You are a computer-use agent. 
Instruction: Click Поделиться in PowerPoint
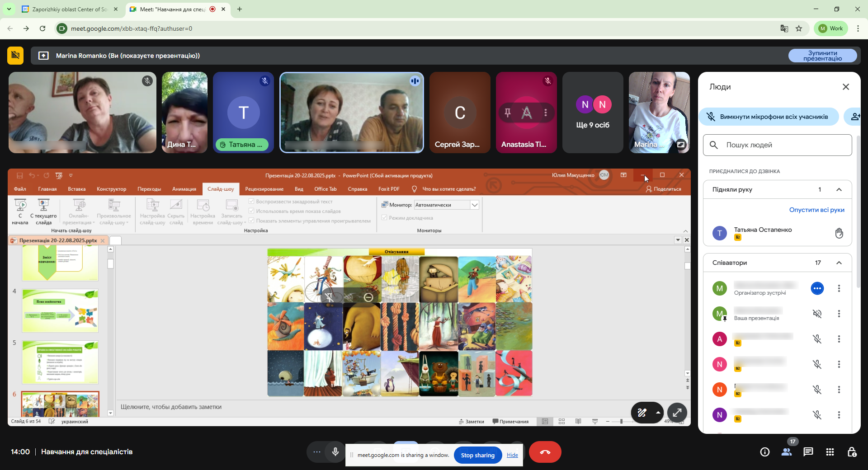click(x=664, y=189)
